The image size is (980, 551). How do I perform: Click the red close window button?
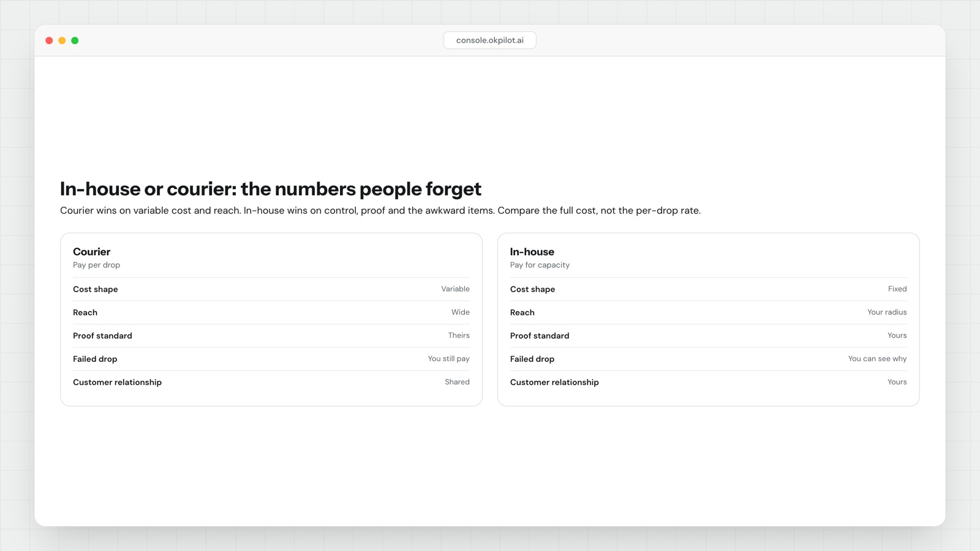49,40
